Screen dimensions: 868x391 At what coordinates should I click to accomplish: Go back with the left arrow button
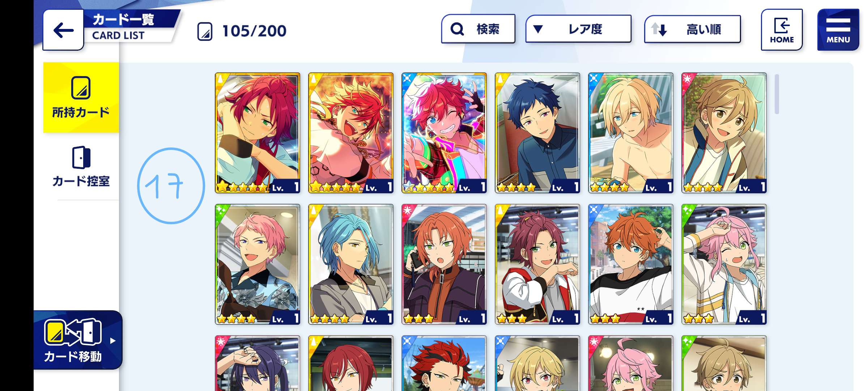(x=63, y=30)
